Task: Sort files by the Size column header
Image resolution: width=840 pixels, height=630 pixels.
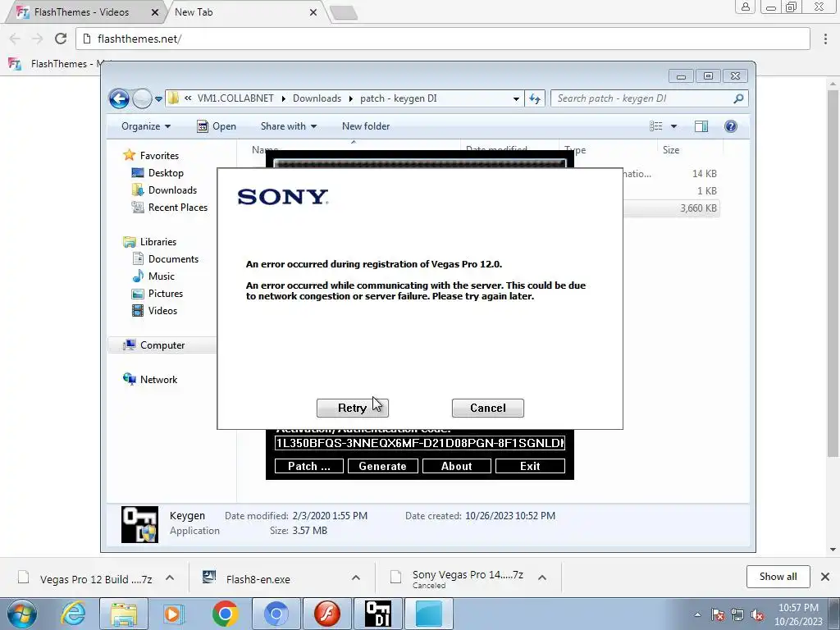Action: (671, 150)
